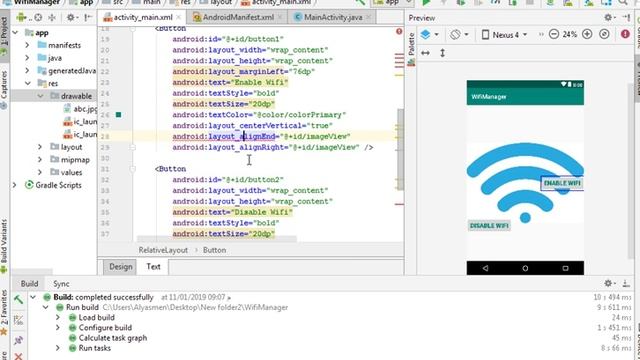Click the DISABLE WIFI button in preview
This screenshot has height=360, width=640.
tap(489, 226)
